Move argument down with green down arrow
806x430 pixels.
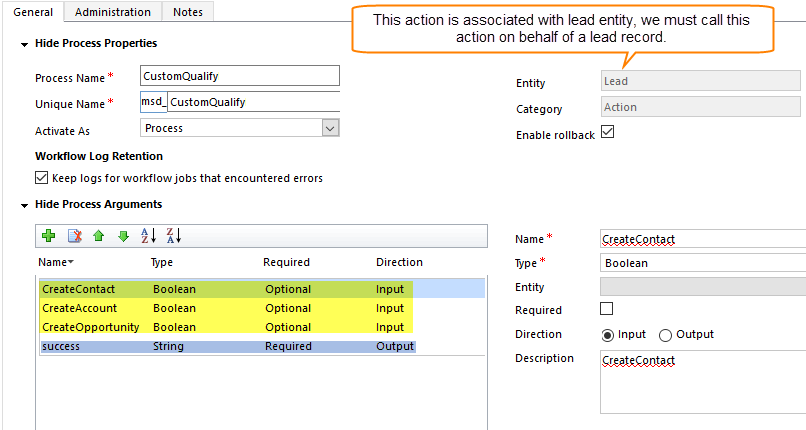(x=123, y=236)
